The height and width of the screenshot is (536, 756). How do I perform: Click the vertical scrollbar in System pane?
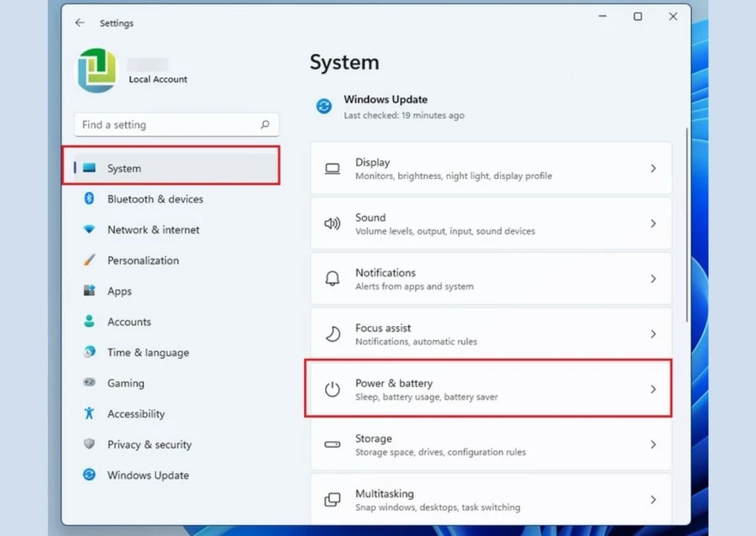686,224
